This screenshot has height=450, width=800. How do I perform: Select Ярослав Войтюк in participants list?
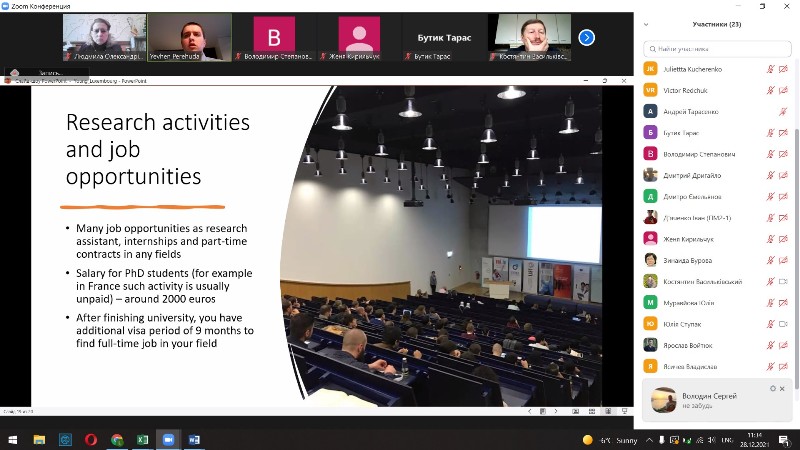pyautogui.click(x=715, y=345)
